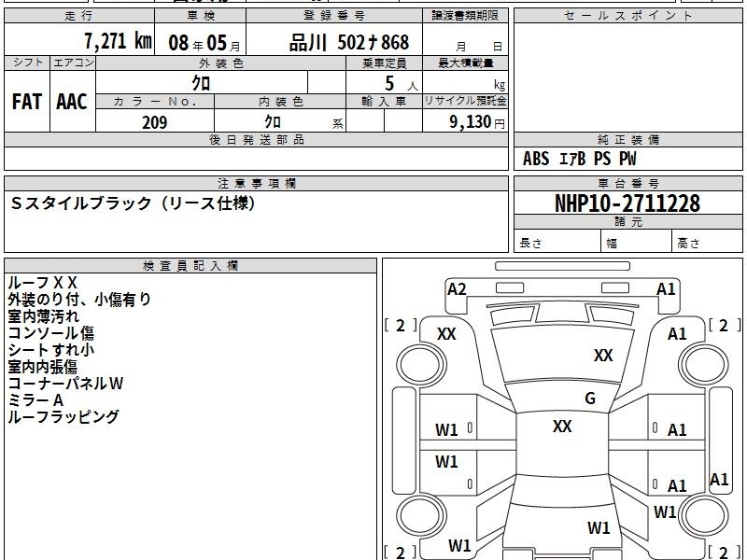Click the 最大積載量 header
747x560 pixels.
coord(465,63)
